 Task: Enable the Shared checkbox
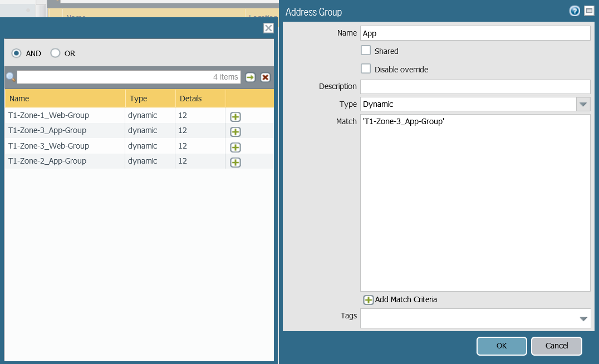click(x=366, y=51)
